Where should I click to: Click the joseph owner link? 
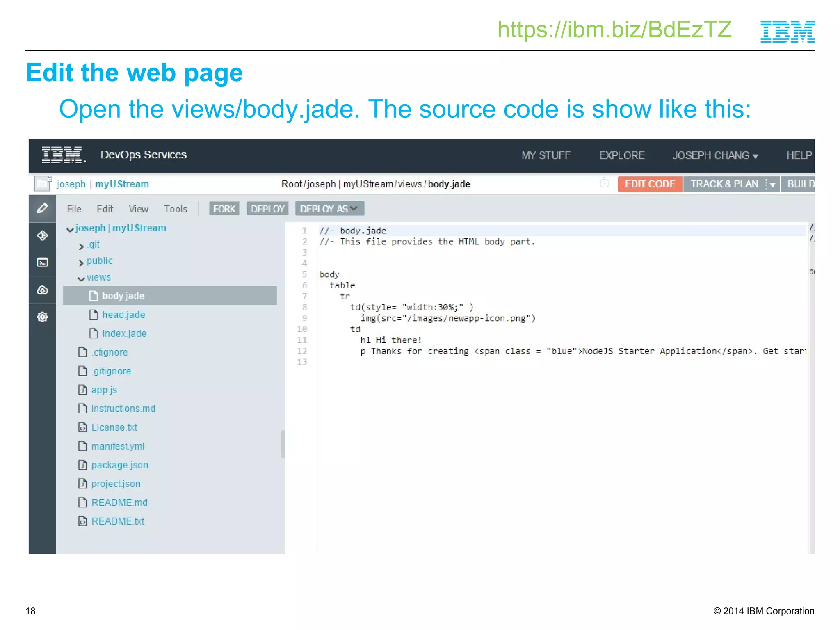(71, 184)
